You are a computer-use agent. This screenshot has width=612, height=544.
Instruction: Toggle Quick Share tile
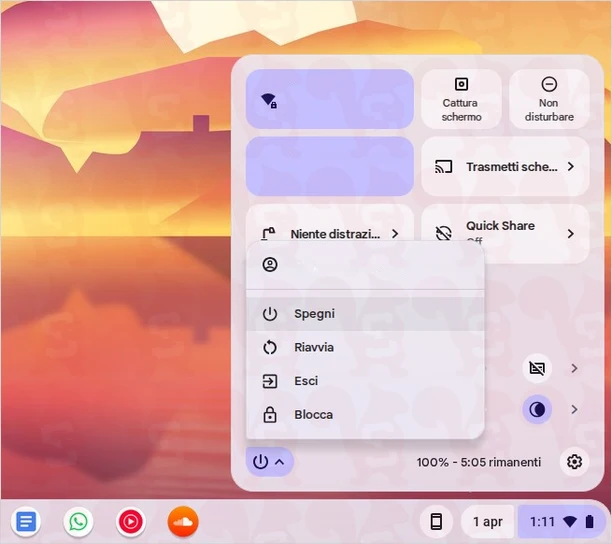[505, 233]
